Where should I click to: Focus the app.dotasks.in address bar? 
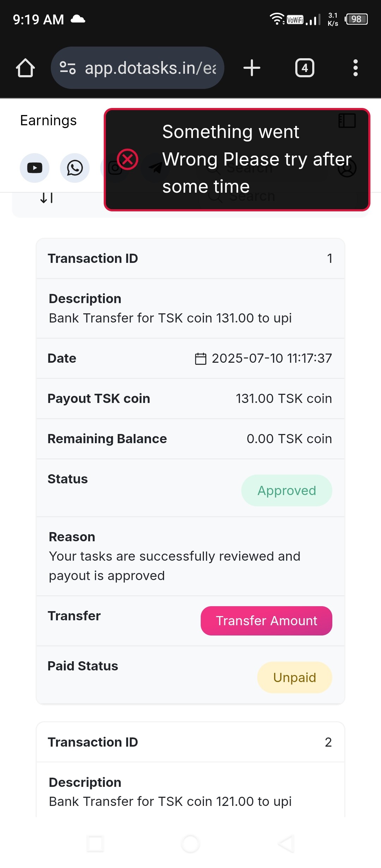pos(150,68)
